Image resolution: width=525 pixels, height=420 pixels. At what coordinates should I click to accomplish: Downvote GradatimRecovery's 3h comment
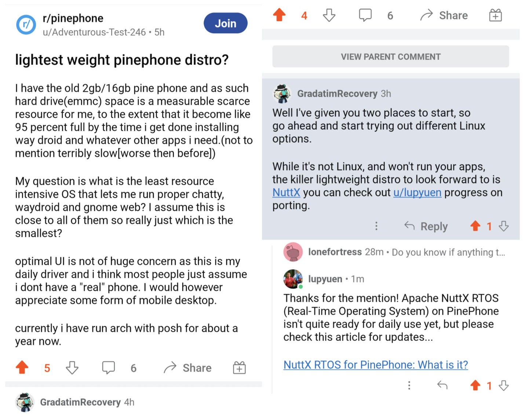click(x=504, y=226)
